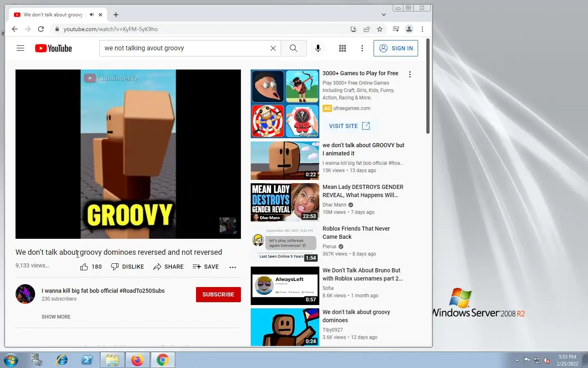Install or download page icon in address bar

point(354,29)
